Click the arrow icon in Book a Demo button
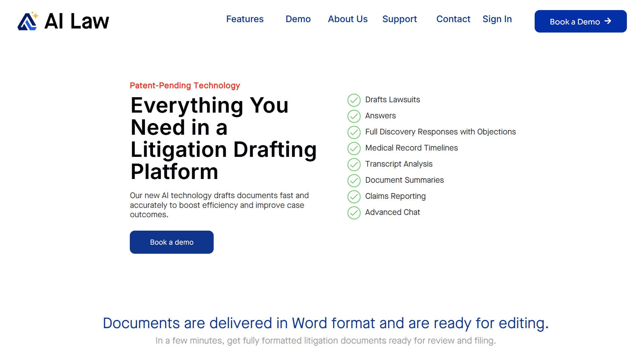The image size is (644, 362). click(x=608, y=21)
